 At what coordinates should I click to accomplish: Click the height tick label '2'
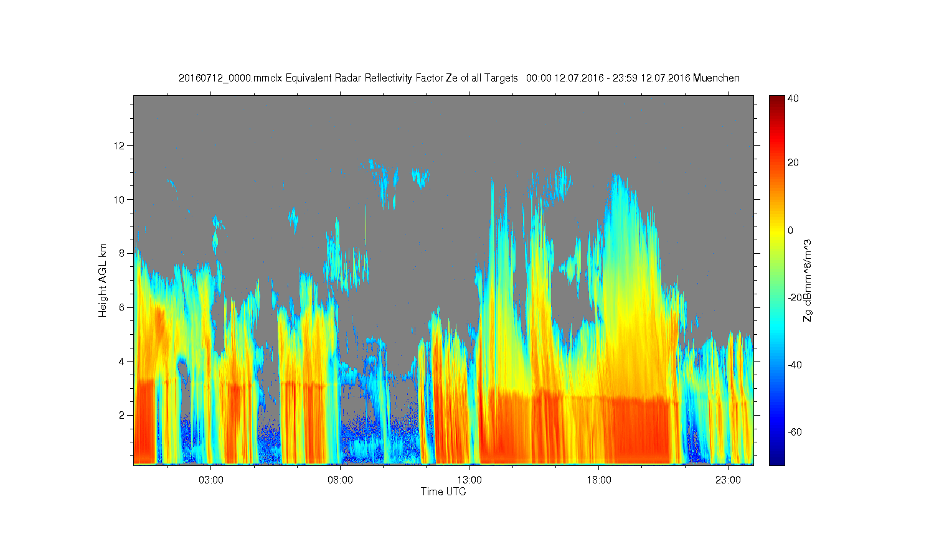tap(122, 415)
